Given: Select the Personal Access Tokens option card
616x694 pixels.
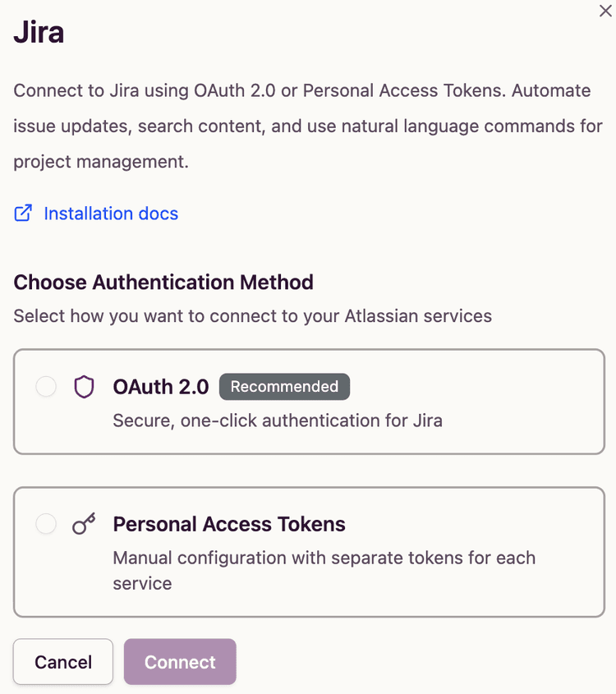Looking at the screenshot, I should pos(308,551).
